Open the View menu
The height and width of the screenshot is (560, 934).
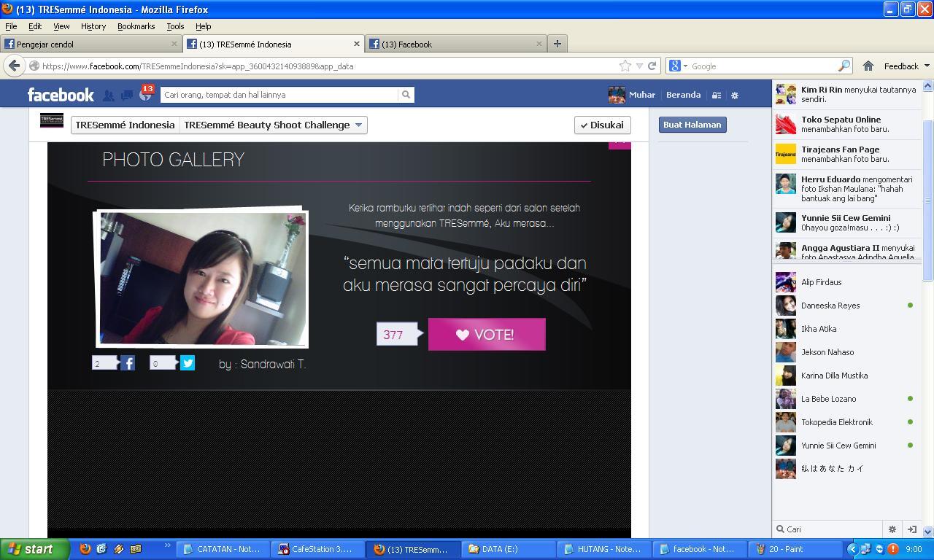[x=61, y=26]
